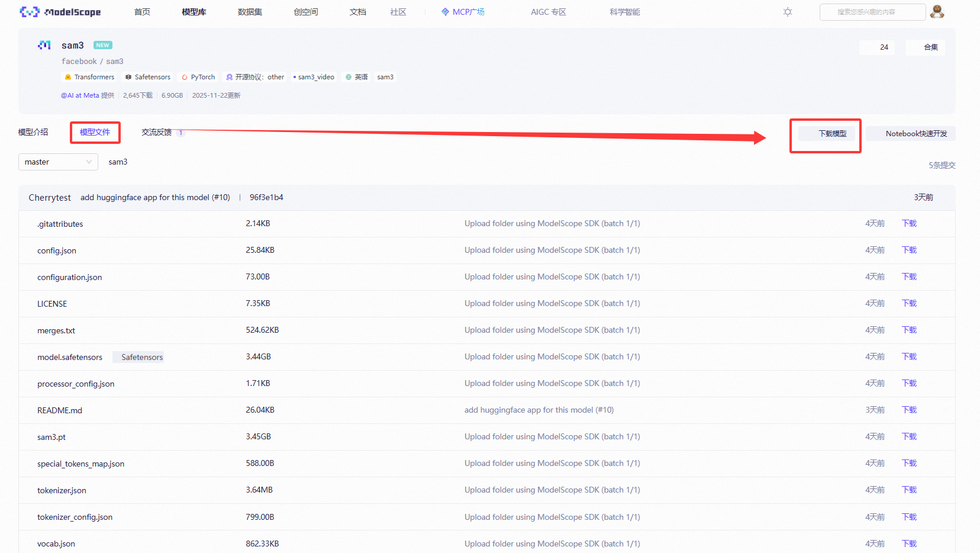Open the 5条提交 commits link

coord(942,165)
